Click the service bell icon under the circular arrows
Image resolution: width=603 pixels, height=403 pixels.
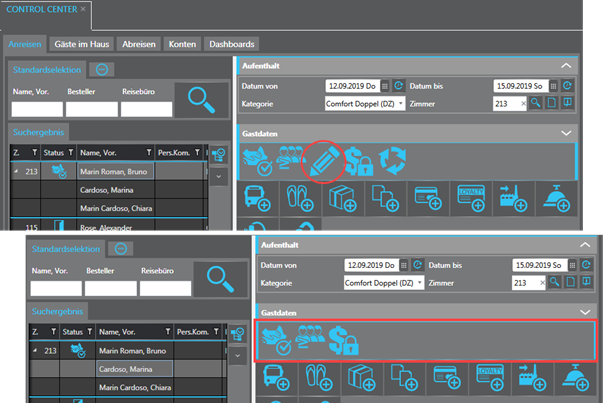point(554,198)
